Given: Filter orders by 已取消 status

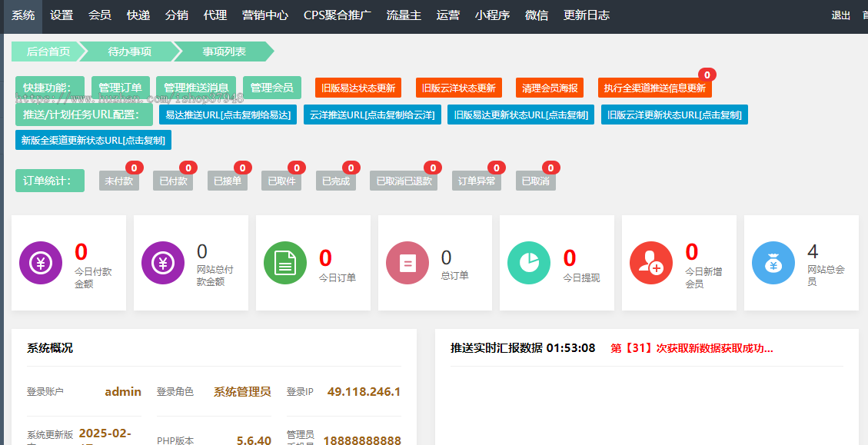Looking at the screenshot, I should [x=536, y=181].
